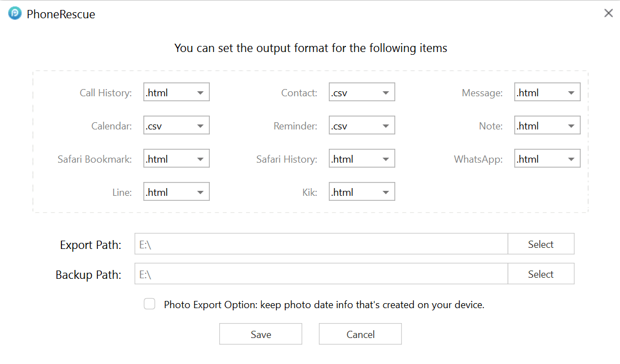Open the Call History format dropdown

tap(177, 93)
